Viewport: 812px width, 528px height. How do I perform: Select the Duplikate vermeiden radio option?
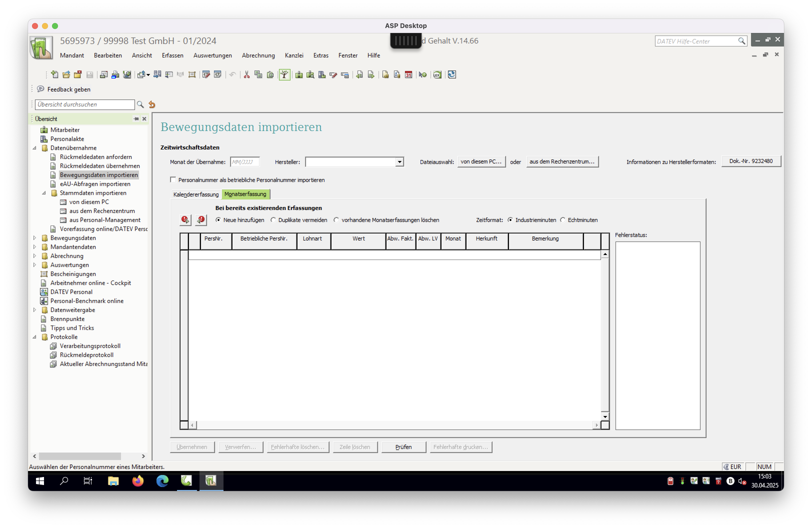(x=273, y=220)
